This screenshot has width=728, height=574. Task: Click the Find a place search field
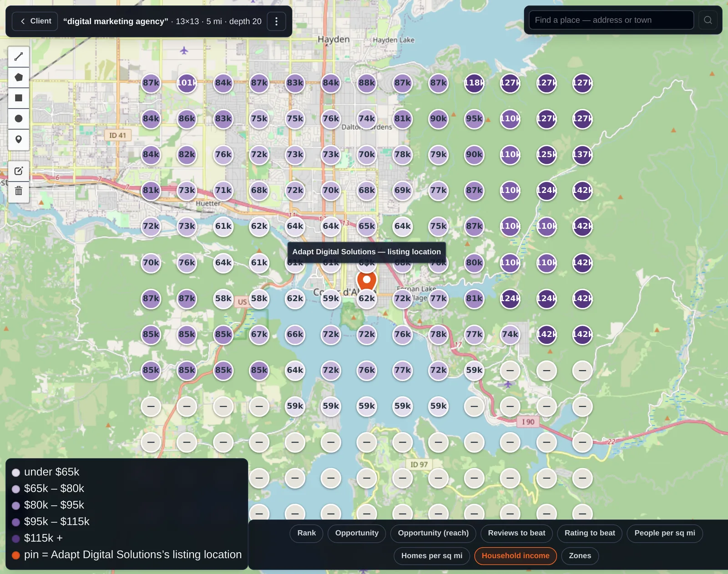pos(611,20)
